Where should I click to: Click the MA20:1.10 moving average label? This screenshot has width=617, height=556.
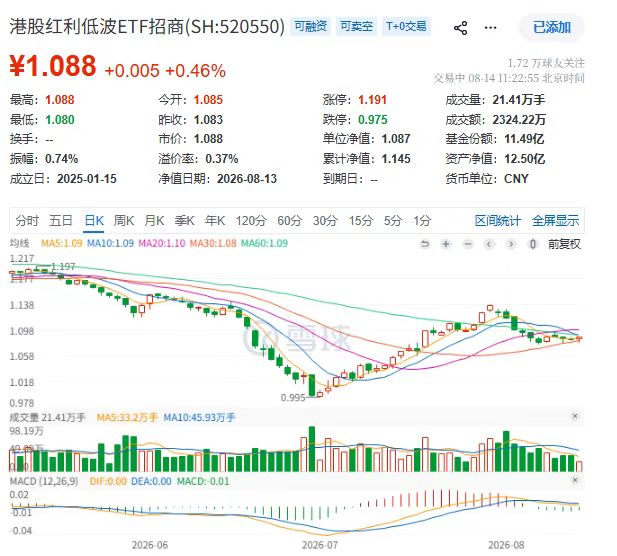pyautogui.click(x=162, y=244)
